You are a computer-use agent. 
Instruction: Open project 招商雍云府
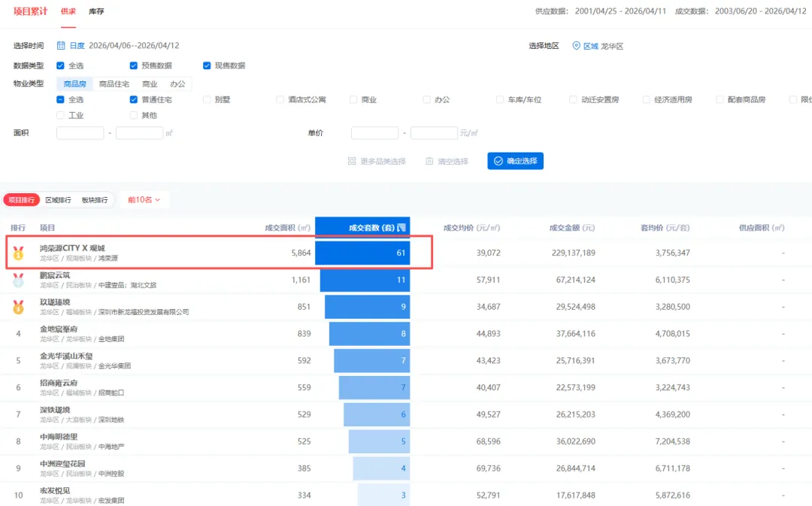pos(59,383)
